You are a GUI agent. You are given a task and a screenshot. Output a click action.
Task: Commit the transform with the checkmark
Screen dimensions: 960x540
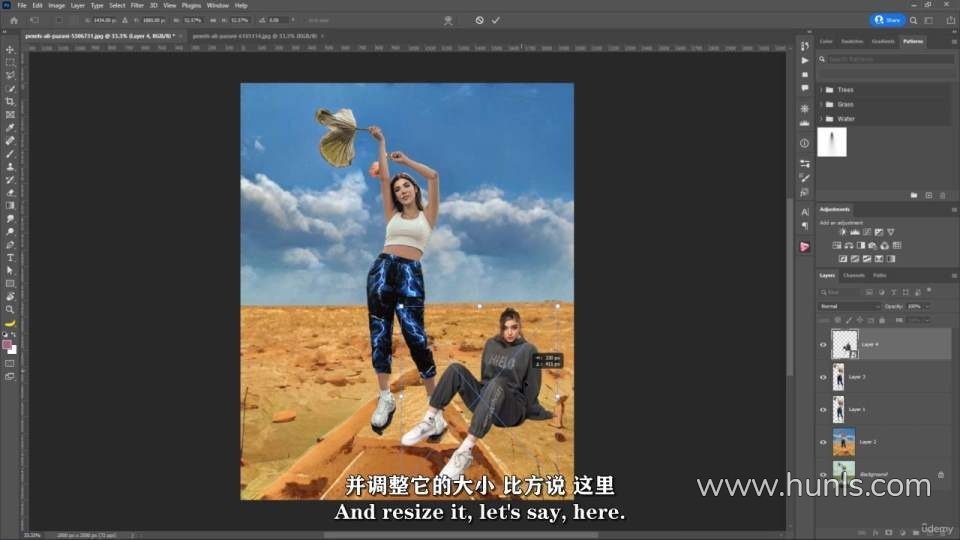(x=496, y=20)
